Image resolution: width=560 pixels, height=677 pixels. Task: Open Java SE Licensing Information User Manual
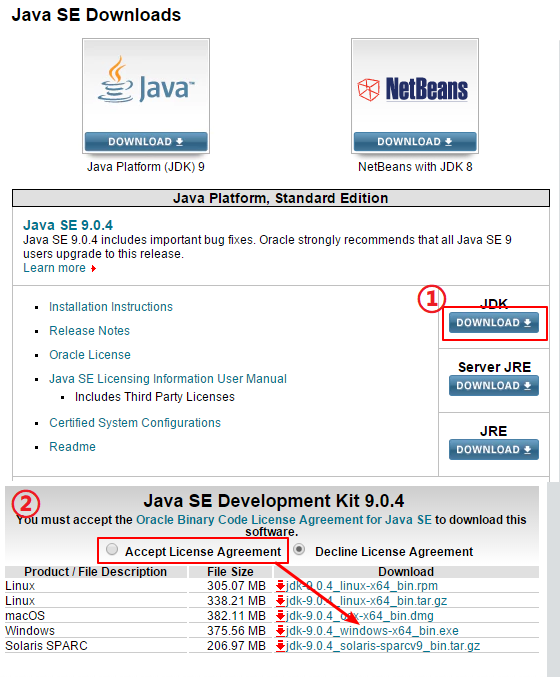pyautogui.click(x=168, y=379)
